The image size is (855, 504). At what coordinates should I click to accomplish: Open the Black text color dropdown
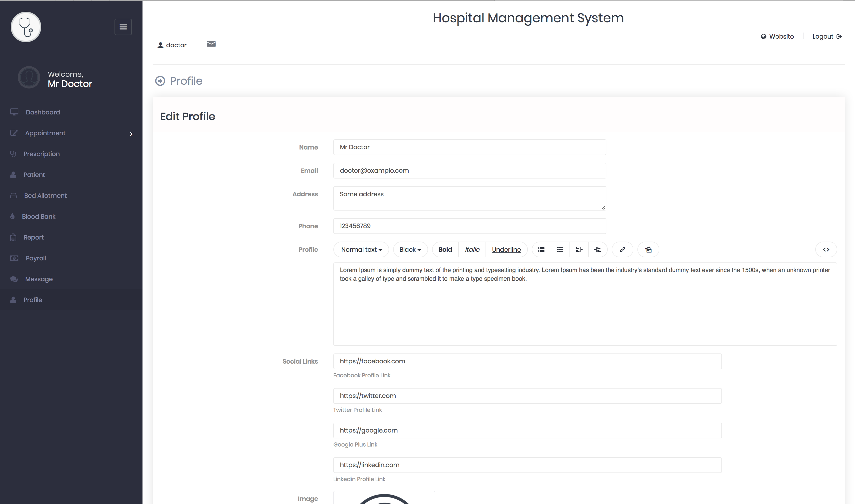pos(410,250)
